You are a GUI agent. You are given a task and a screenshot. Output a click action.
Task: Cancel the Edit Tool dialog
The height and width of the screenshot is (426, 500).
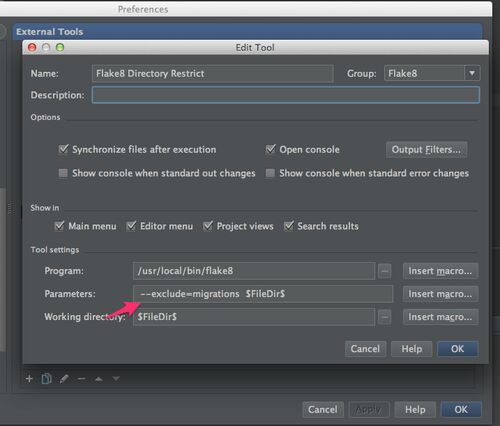coord(365,349)
